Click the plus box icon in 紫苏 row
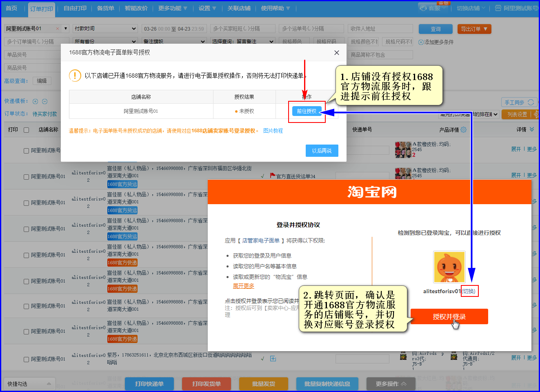The image size is (540, 392). click(273, 359)
